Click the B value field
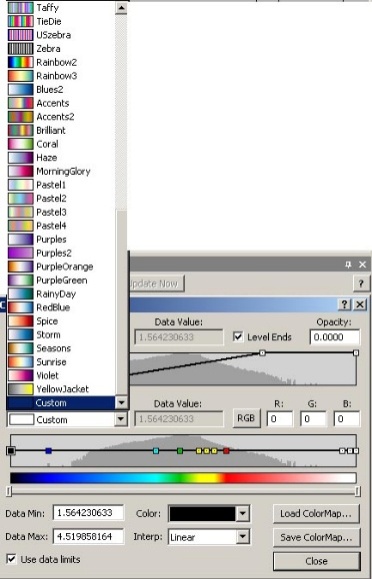This screenshot has height=579, width=372. pyautogui.click(x=347, y=419)
